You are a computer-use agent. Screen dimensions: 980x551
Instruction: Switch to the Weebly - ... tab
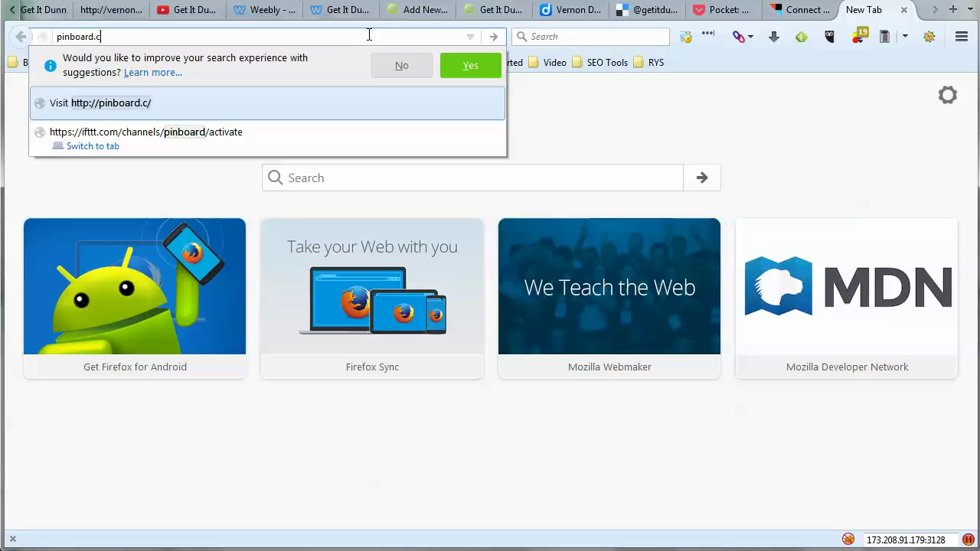[x=264, y=10]
